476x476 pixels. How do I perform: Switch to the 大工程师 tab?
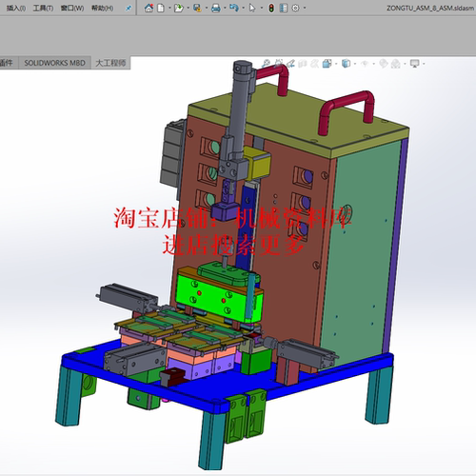click(x=110, y=63)
